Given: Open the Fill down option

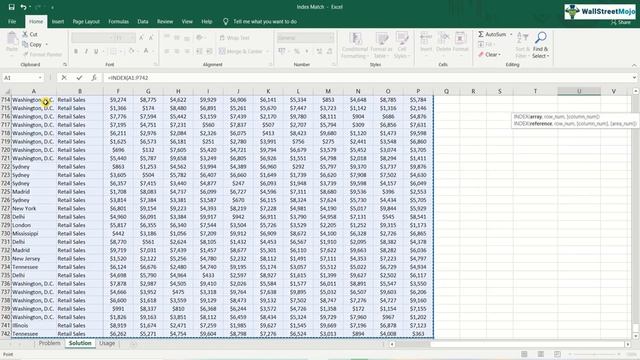Looking at the screenshot, I should tap(486, 44).
